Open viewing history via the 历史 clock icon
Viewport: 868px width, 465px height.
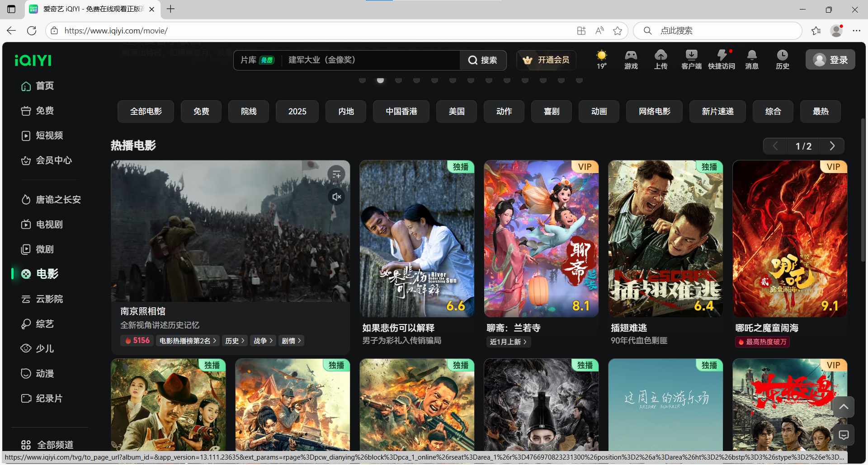pyautogui.click(x=783, y=60)
